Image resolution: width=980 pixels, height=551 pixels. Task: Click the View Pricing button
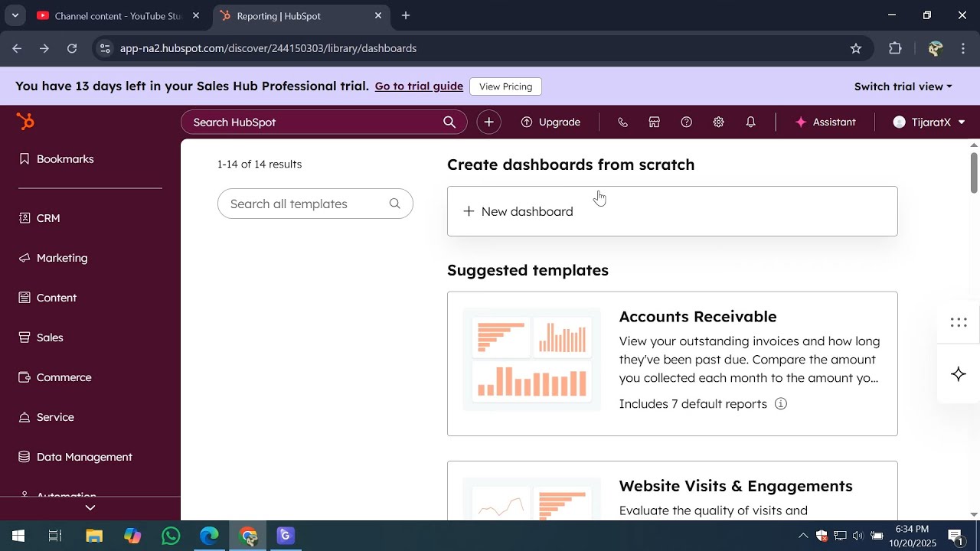(x=505, y=86)
